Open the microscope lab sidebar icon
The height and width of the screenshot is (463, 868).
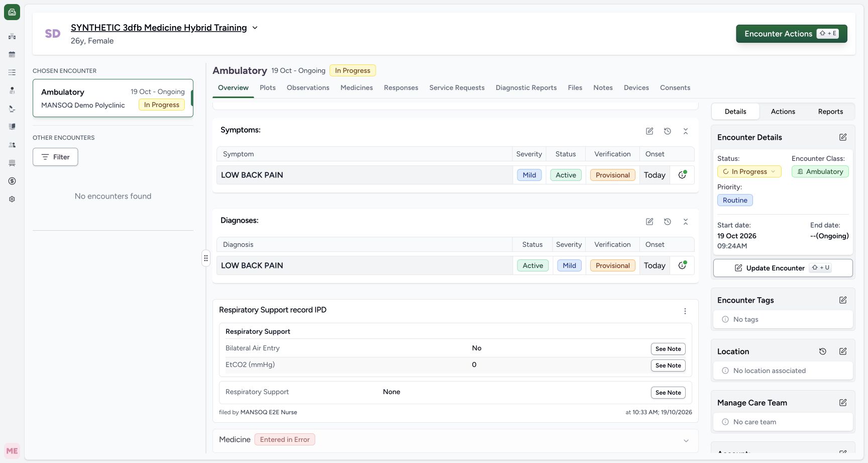point(12,109)
